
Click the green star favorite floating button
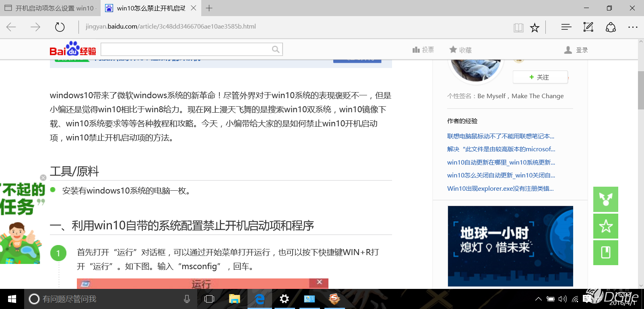606,226
